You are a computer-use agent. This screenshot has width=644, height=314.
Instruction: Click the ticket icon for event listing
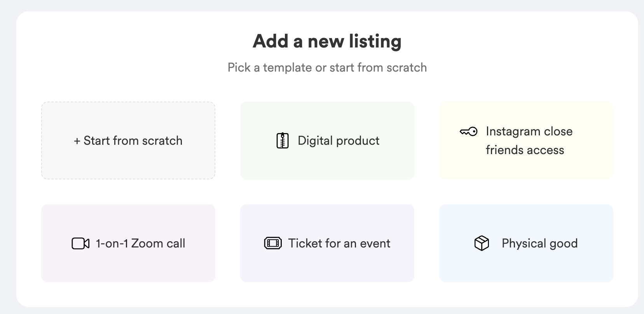click(x=273, y=244)
